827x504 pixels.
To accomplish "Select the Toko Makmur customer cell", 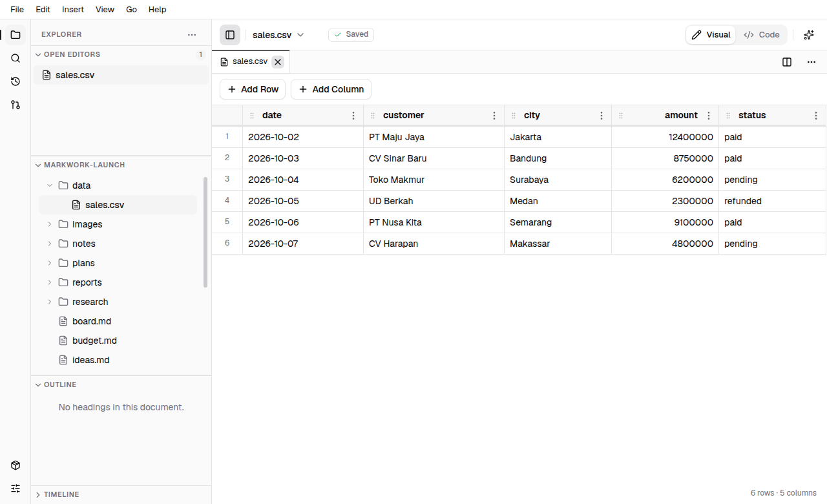I will click(434, 180).
